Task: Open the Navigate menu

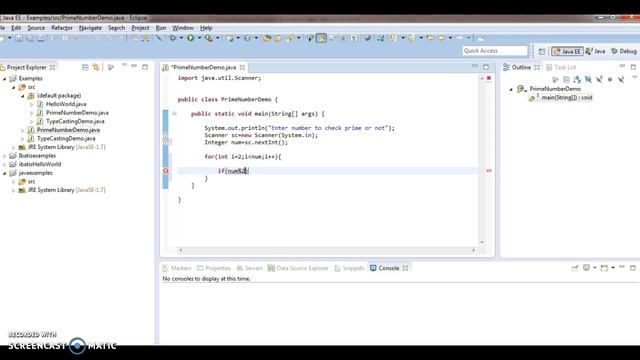Action: (90, 28)
